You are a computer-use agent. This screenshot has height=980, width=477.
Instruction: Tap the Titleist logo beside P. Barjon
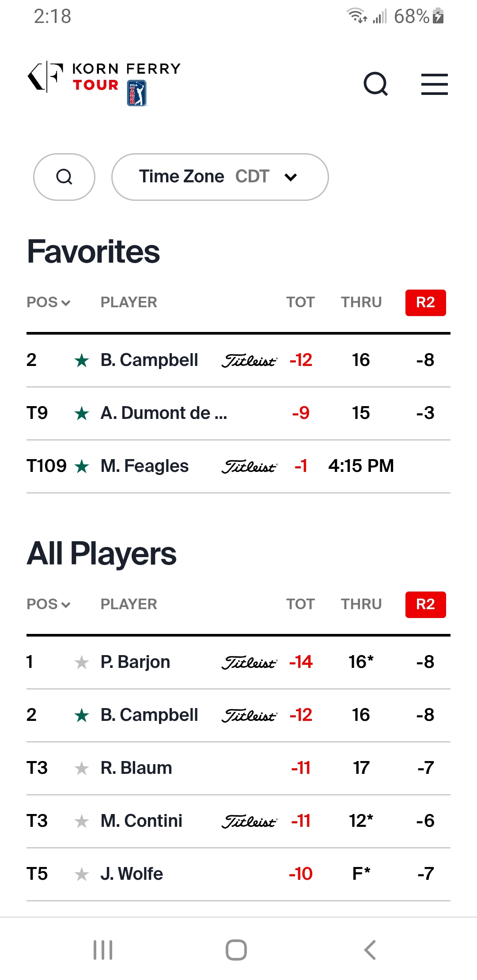(x=249, y=663)
